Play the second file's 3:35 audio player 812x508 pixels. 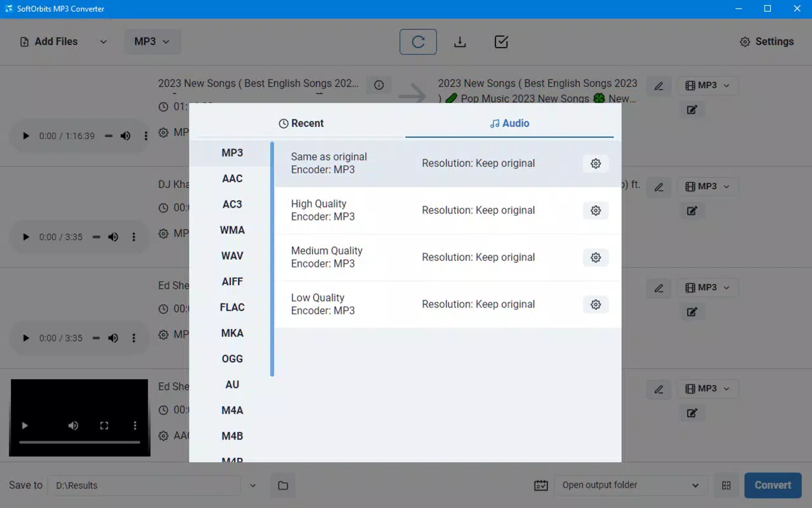click(26, 237)
